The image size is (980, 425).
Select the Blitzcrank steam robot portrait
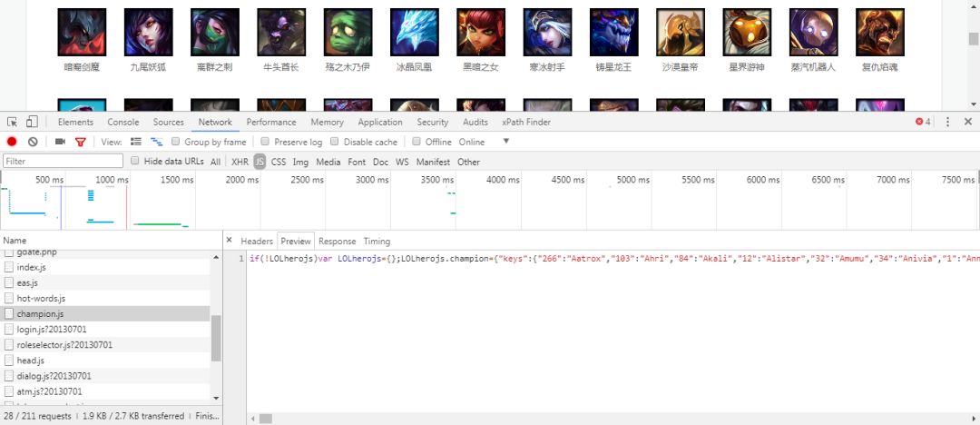813,32
